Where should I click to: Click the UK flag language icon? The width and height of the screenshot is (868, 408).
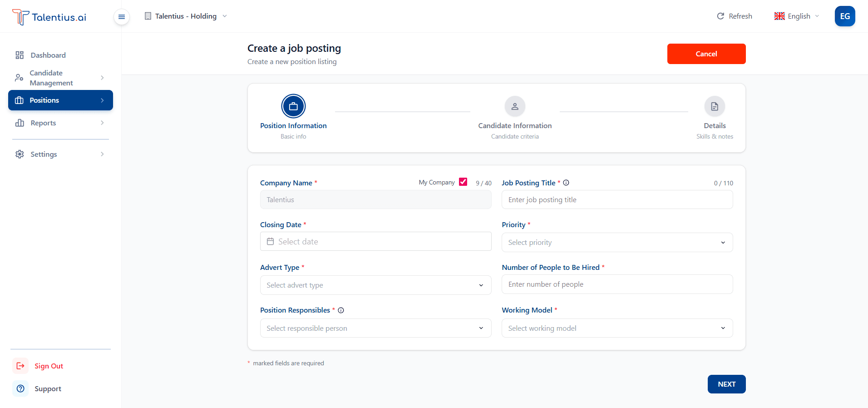[x=779, y=16]
